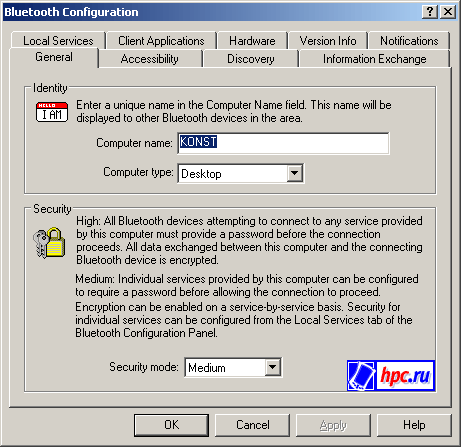461x447 pixels.
Task: Open the Hardware tab
Action: pos(252,41)
